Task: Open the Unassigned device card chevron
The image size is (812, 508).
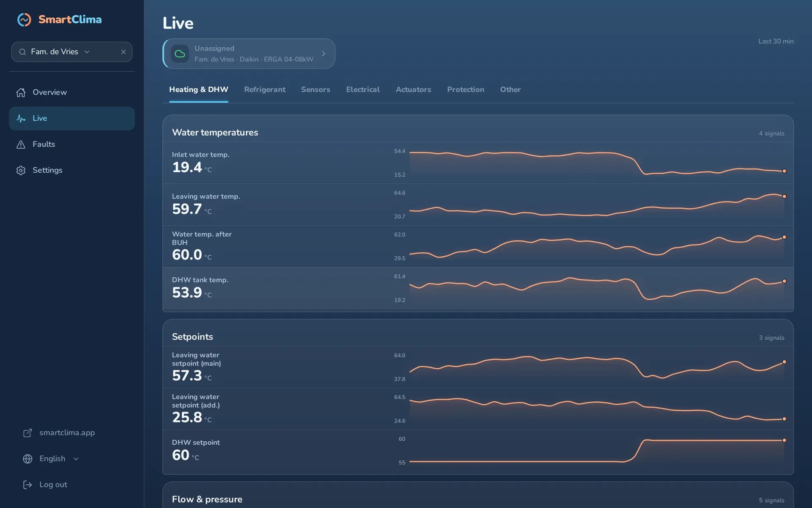Action: [324, 54]
